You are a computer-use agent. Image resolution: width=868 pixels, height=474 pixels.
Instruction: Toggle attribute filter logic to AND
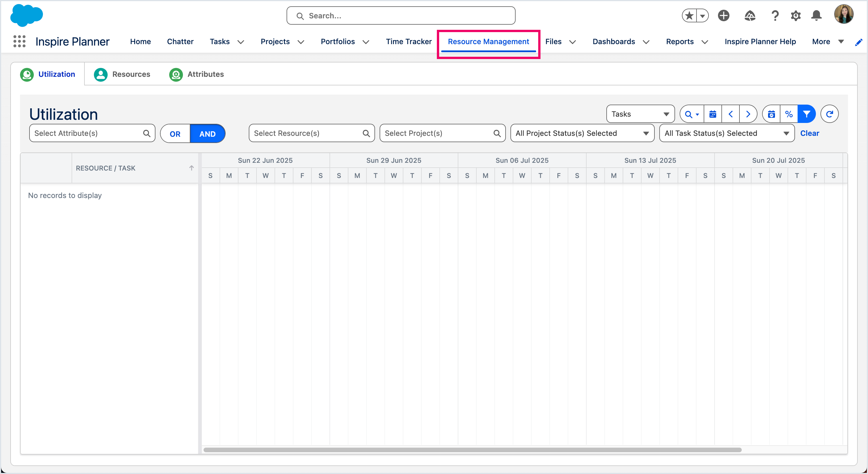pyautogui.click(x=207, y=134)
